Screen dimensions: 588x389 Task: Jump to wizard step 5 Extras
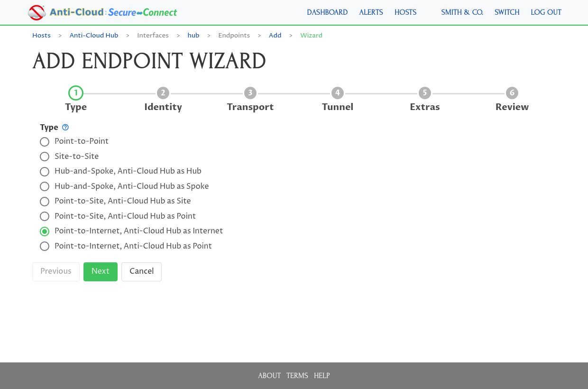[x=425, y=99]
